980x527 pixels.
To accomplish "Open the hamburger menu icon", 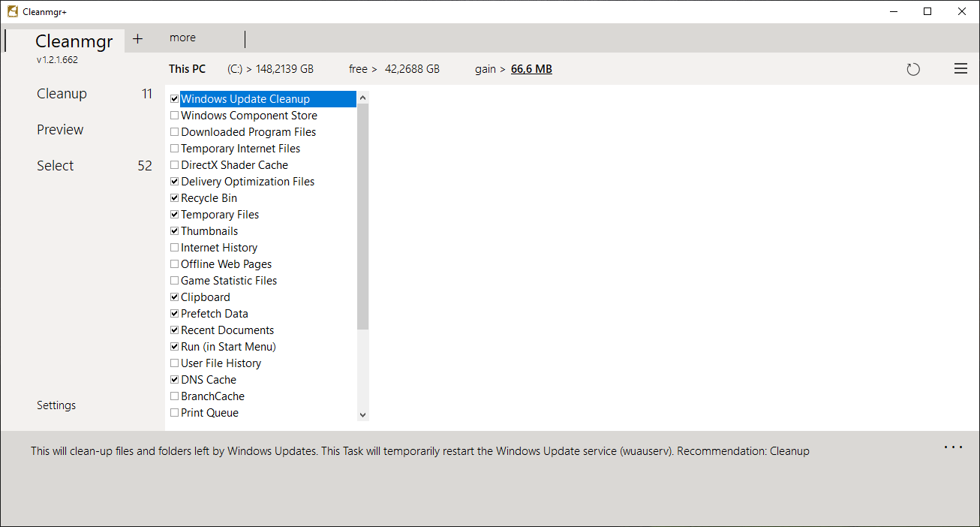I will click(960, 69).
